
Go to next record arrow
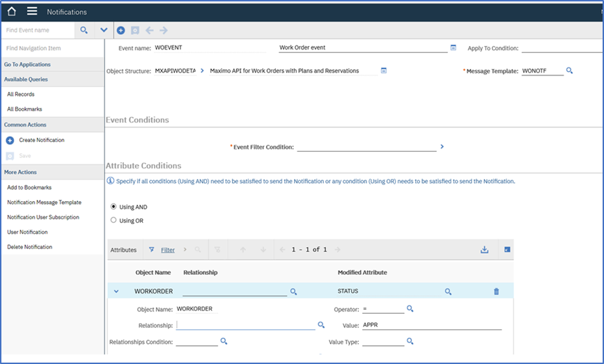click(164, 31)
